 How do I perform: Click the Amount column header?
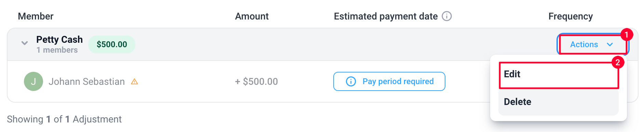coord(252,16)
